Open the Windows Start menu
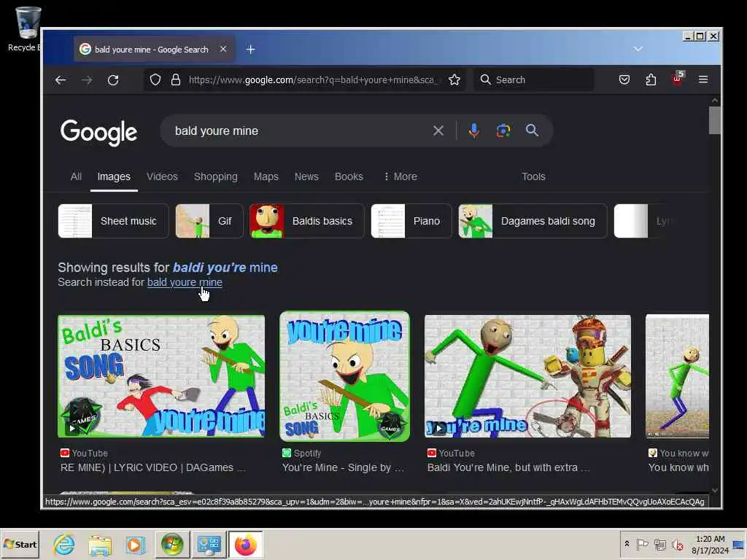 20,544
